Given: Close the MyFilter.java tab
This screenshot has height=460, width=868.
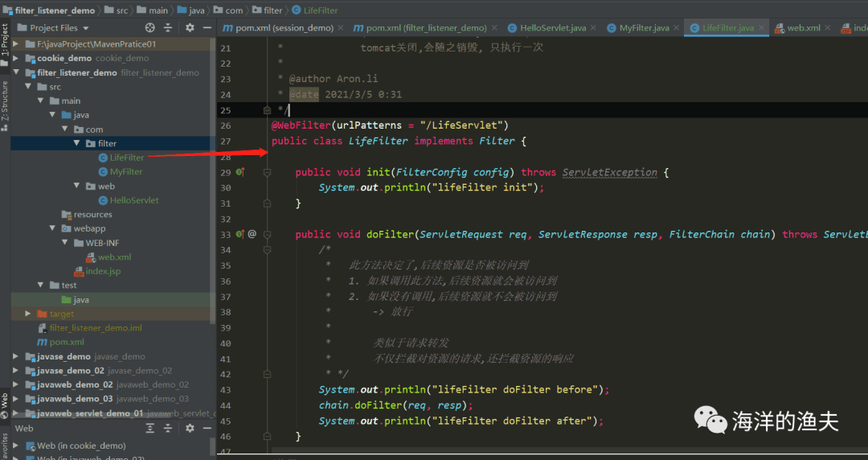Looking at the screenshot, I should [677, 27].
